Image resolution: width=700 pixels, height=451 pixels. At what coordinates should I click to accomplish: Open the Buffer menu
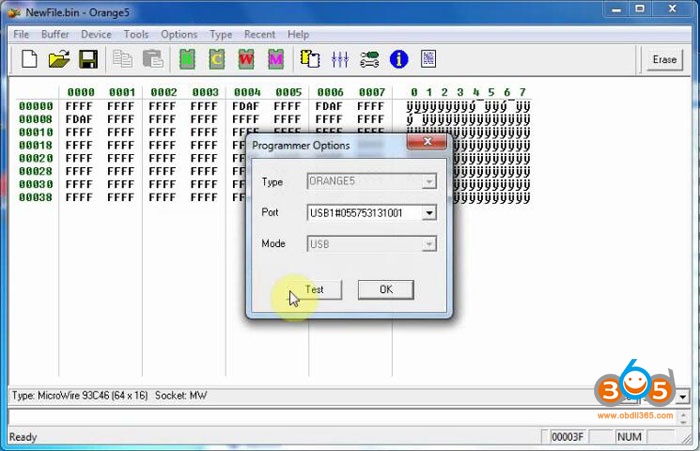click(x=55, y=34)
